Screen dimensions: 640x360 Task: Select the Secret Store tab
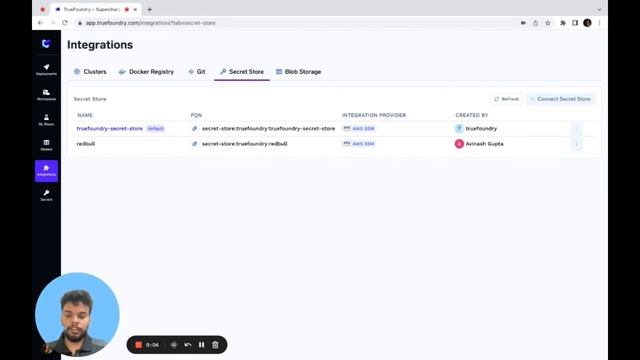[x=242, y=71]
